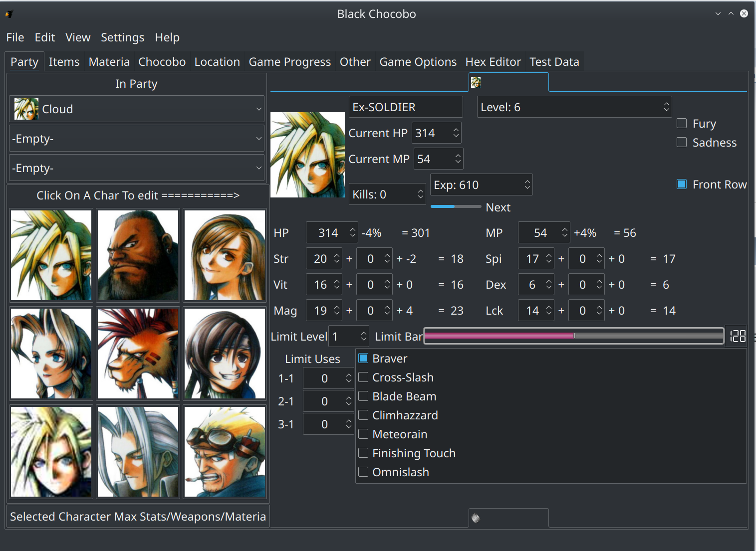Open the Hex Editor tab
This screenshot has height=551, width=756.
(x=493, y=62)
